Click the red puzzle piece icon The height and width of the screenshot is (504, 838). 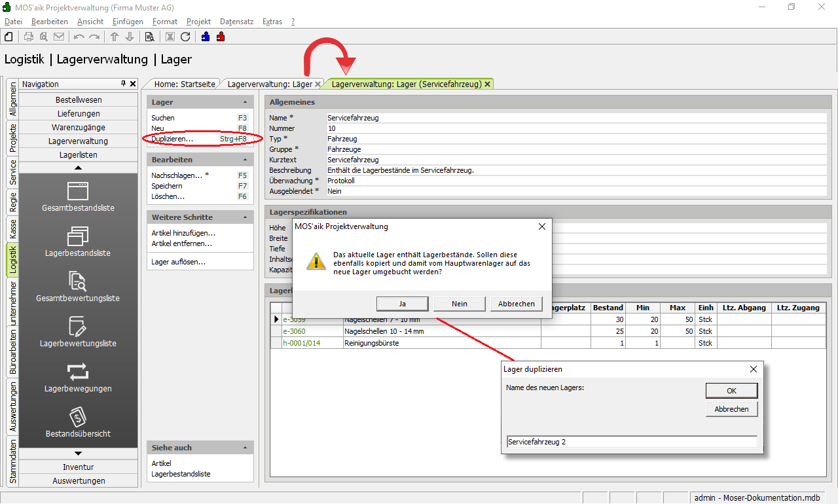(x=221, y=37)
